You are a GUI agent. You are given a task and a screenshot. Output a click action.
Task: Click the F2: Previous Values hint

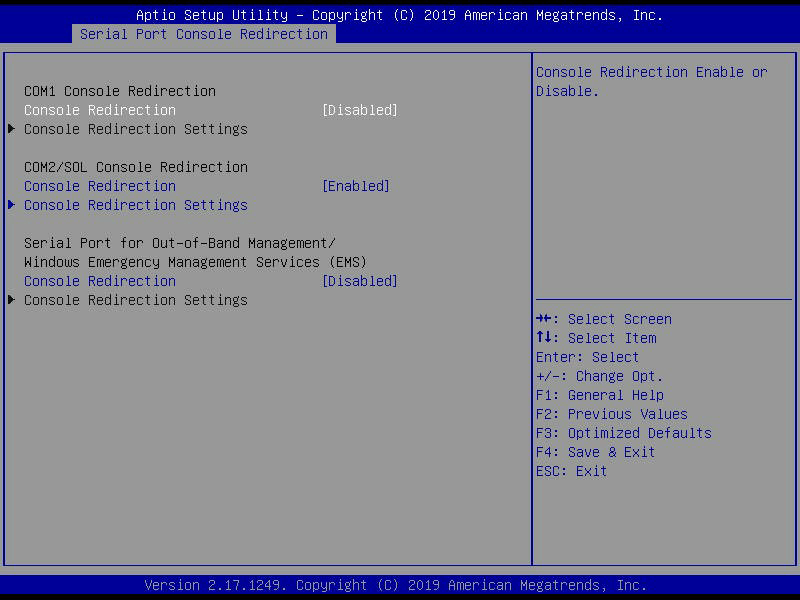point(612,414)
